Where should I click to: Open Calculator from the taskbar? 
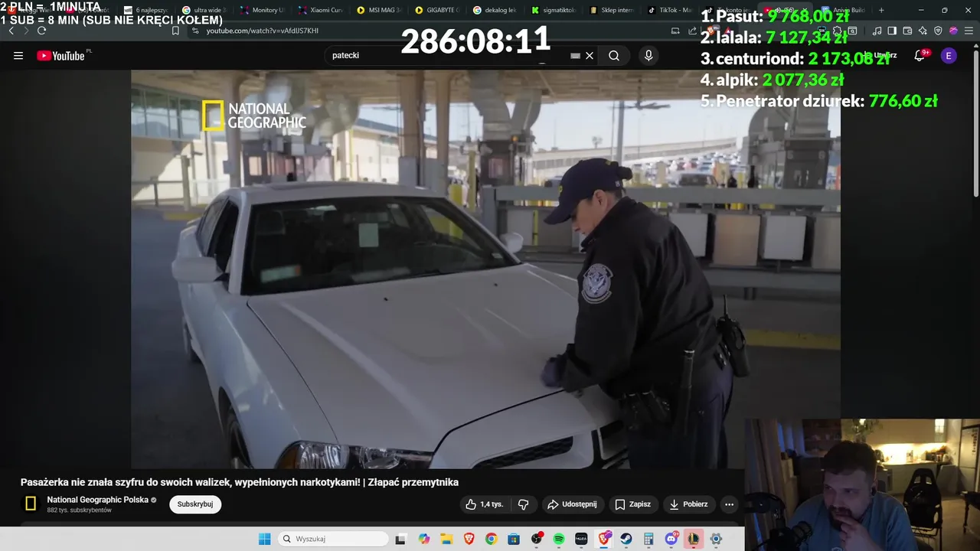coord(648,539)
